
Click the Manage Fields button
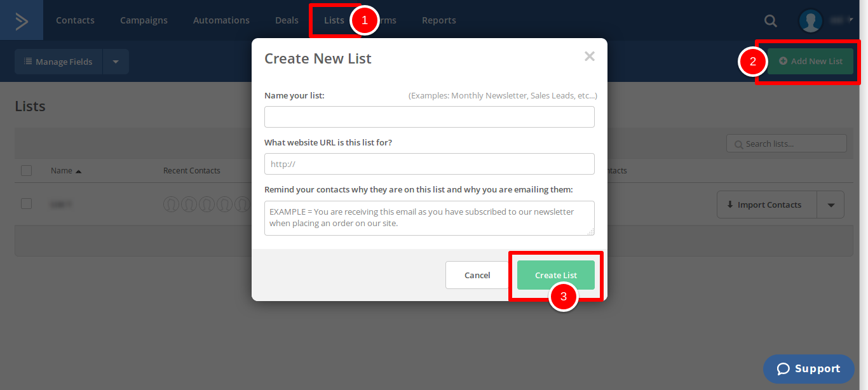(x=58, y=62)
